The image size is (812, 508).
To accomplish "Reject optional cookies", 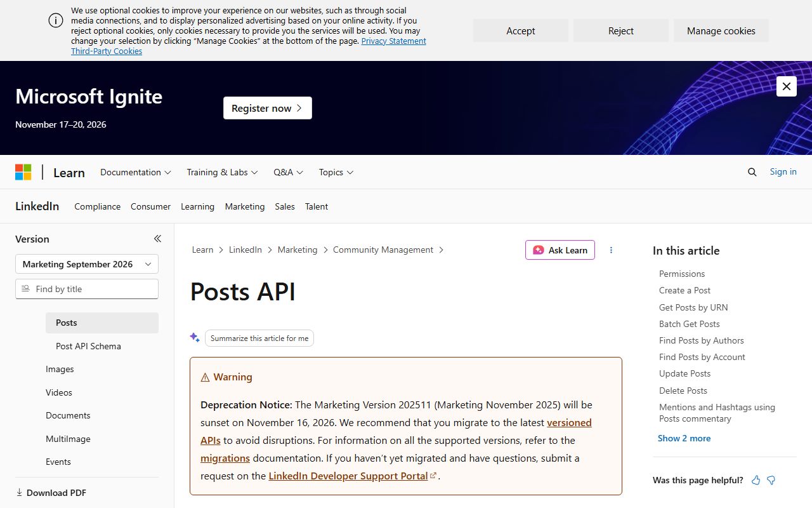I will 621,30.
